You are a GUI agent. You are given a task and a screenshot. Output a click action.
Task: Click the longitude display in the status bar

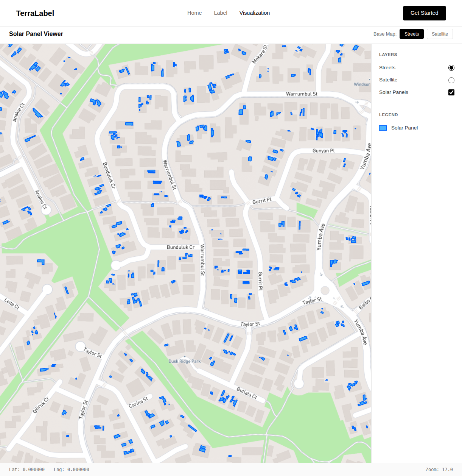71,469
